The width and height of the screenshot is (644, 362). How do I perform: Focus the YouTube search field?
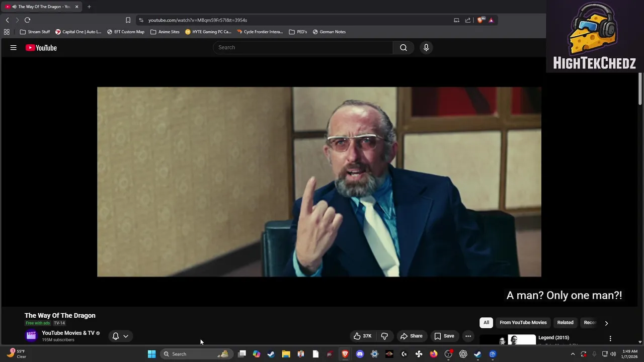[x=303, y=47]
